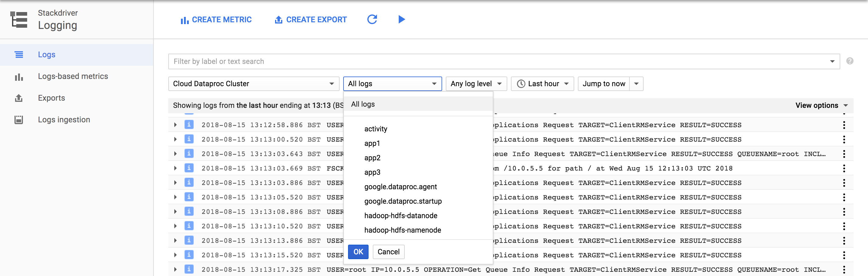Click the Create Export upload icon
This screenshot has height=276, width=868.
click(278, 20)
